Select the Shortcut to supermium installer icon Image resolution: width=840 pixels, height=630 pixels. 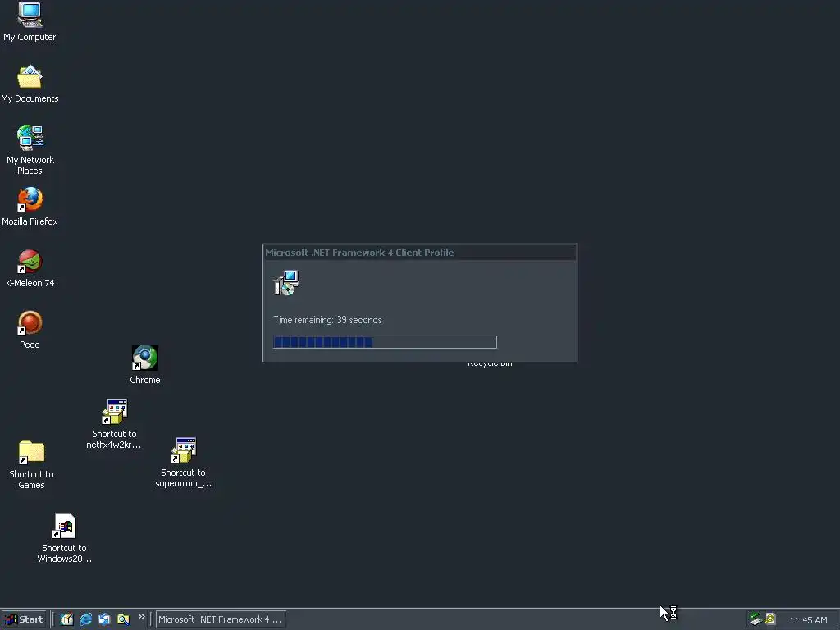click(183, 463)
